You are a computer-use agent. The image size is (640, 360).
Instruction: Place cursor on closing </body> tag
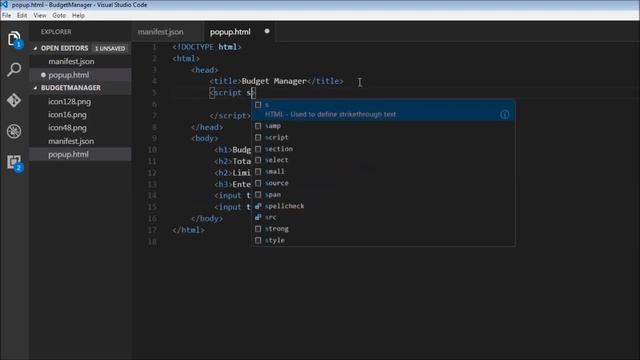(207, 218)
